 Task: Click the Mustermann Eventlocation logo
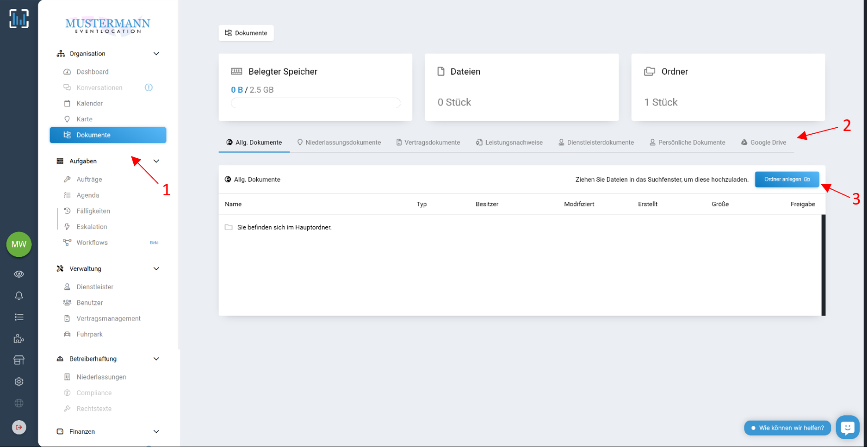(108, 25)
